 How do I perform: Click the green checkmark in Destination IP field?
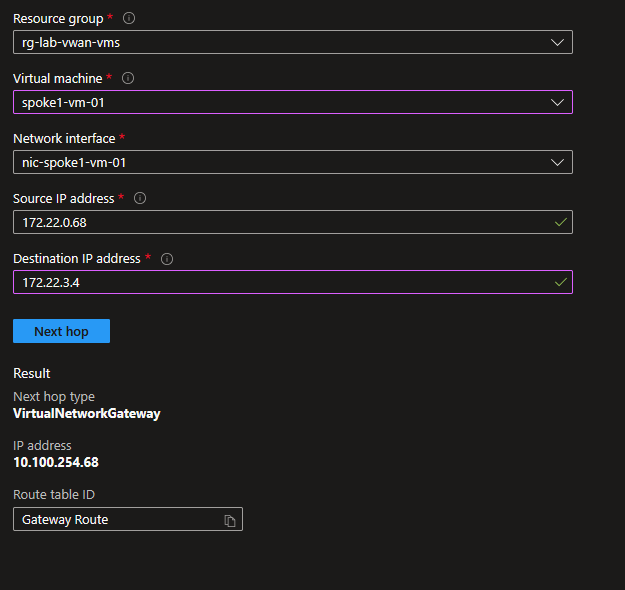[560, 282]
